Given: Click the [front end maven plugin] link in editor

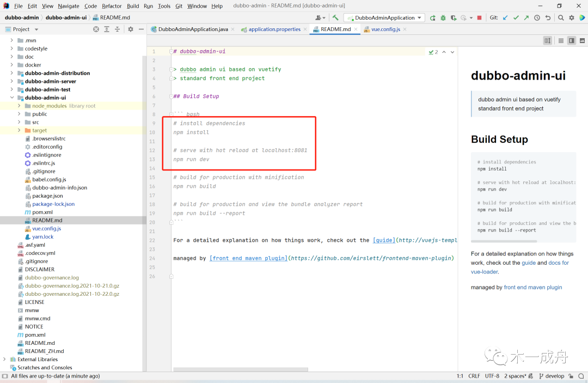Looking at the screenshot, I should 249,258.
